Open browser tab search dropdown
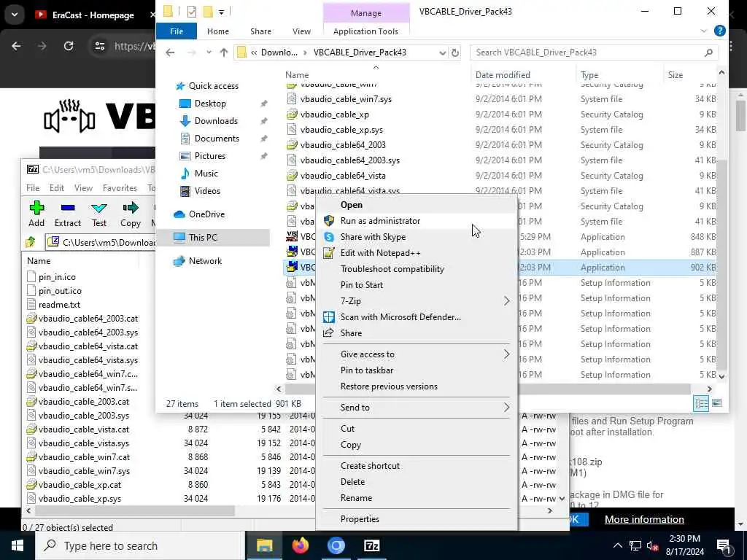Screen dimensions: 747x560 pyautogui.click(x=15, y=15)
